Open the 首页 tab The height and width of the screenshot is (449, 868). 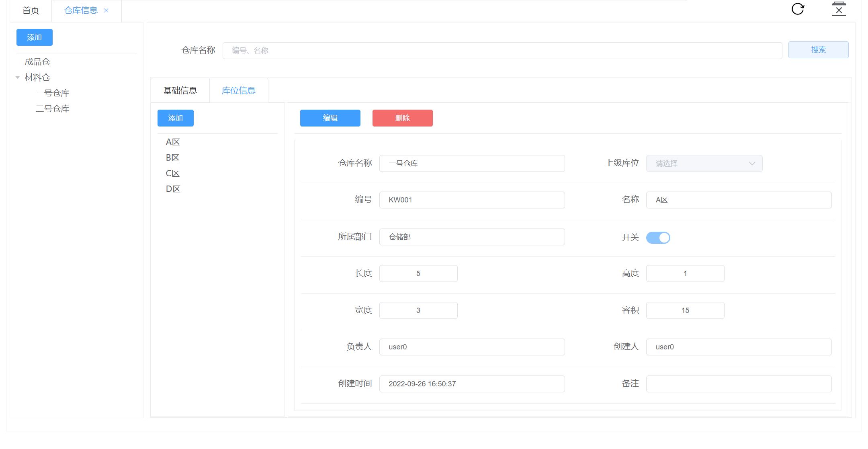(31, 10)
